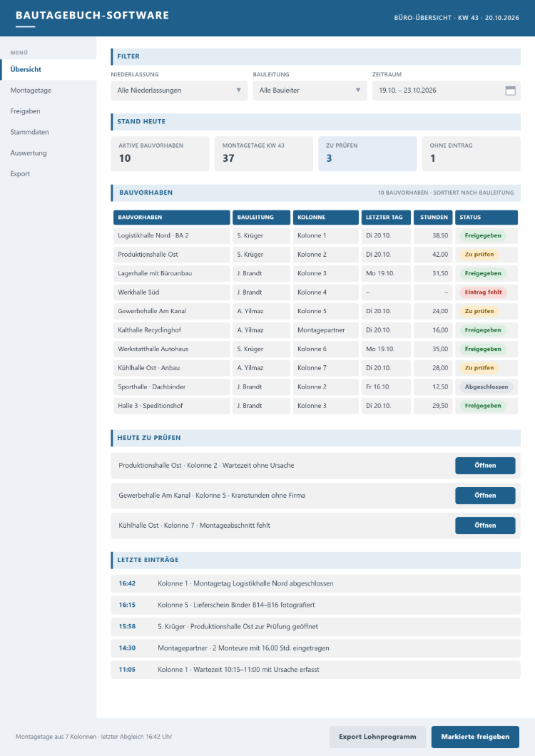Image resolution: width=535 pixels, height=756 pixels.
Task: Click Werkstatthalle Autohaus project
Action: [x=172, y=349]
